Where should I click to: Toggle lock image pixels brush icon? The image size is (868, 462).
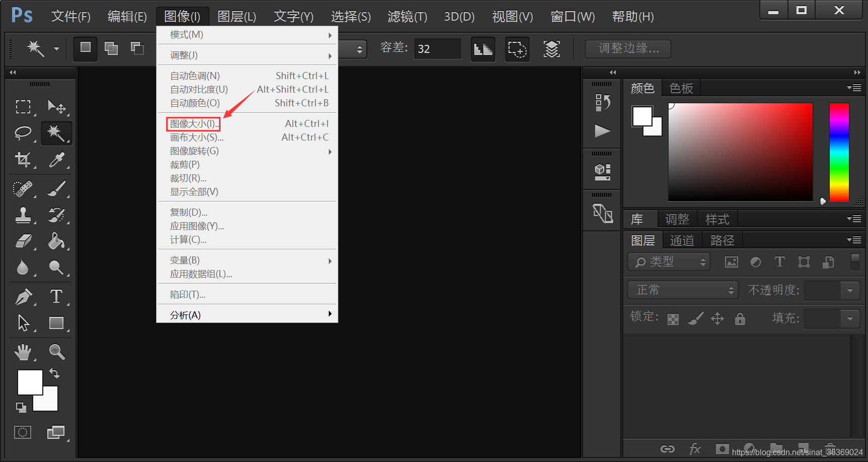click(695, 318)
